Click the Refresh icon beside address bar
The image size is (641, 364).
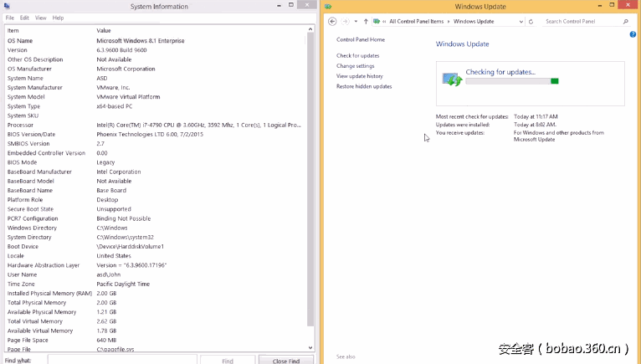[531, 21]
